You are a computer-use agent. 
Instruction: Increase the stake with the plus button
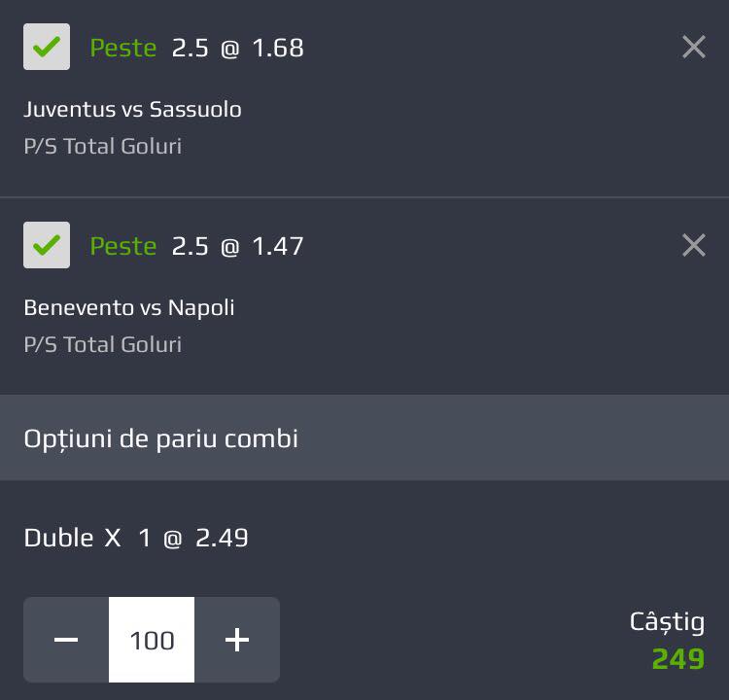tap(237, 640)
